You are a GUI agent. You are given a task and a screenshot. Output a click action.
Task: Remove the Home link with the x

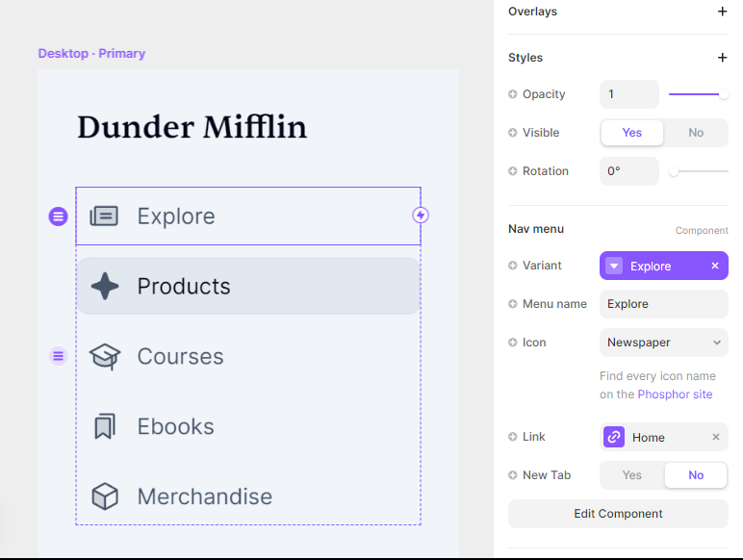[716, 437]
